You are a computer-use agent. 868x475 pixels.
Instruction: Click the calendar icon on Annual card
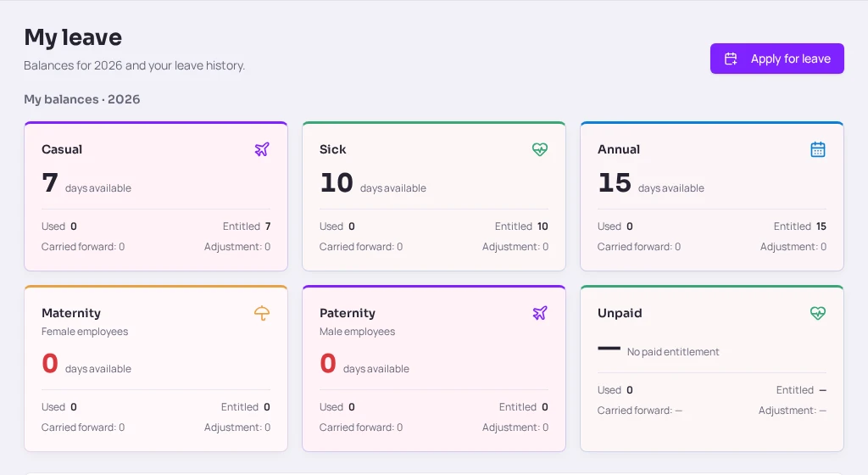pyautogui.click(x=818, y=149)
